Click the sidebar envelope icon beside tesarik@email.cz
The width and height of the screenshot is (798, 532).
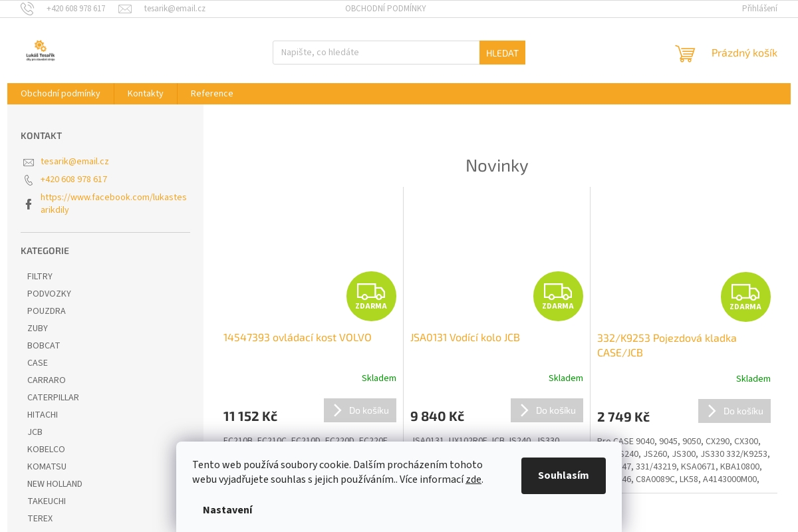(x=29, y=162)
